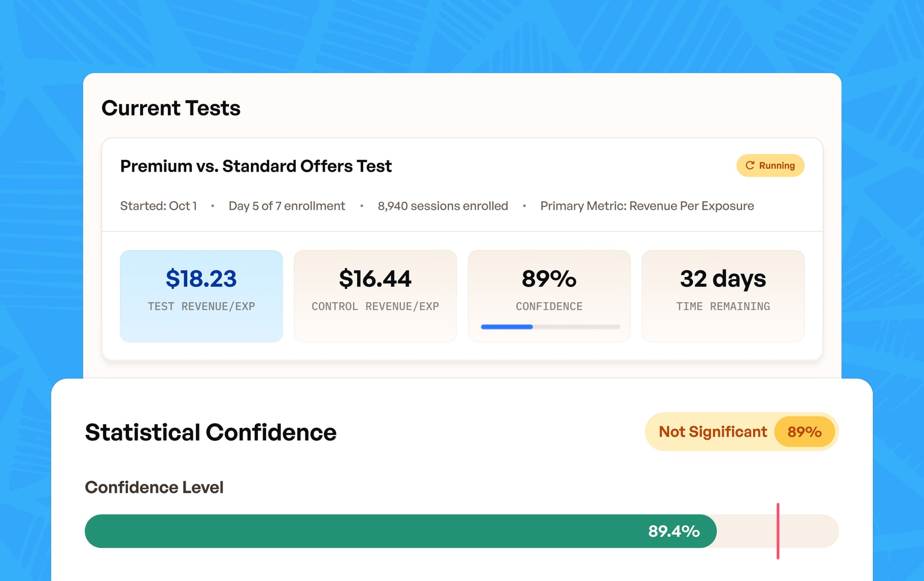Image resolution: width=924 pixels, height=581 pixels.
Task: Click the 8,940 sessions enrolled text
Action: click(x=443, y=206)
